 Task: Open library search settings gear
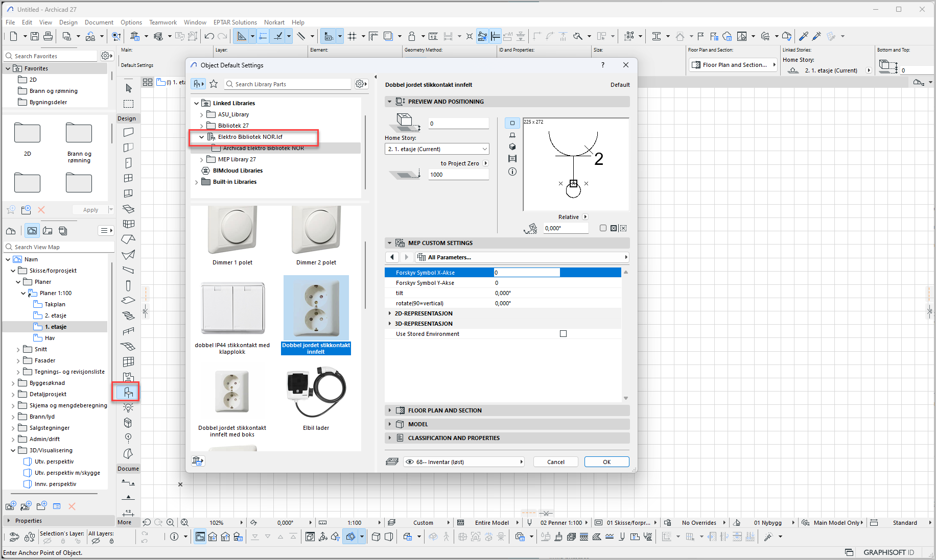361,84
